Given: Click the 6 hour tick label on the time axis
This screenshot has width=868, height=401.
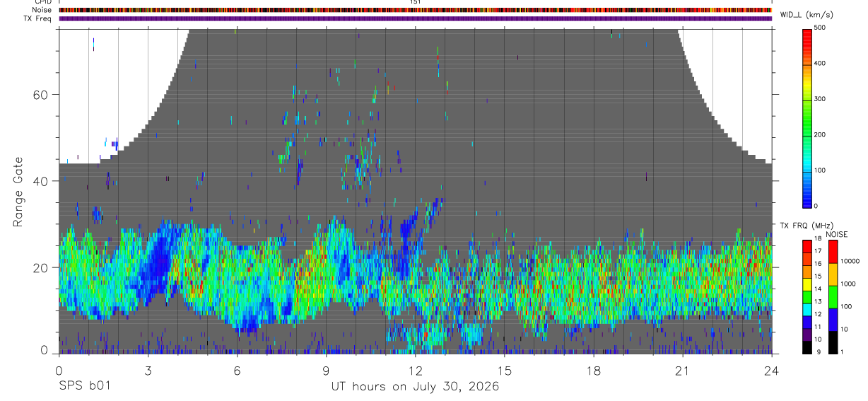Looking at the screenshot, I should 237,371.
